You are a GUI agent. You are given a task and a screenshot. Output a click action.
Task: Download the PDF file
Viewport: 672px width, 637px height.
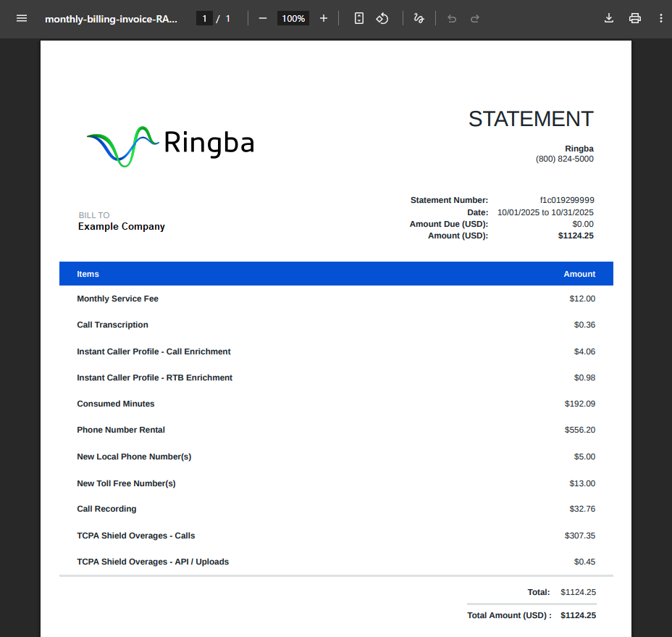click(608, 18)
